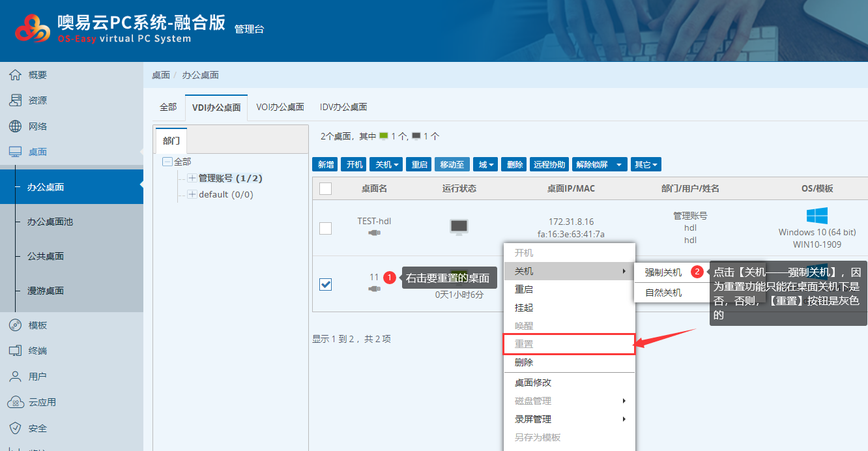Screen dimensions: 868x451
Task: Click the 云应用 cloud icon in sidebar
Action: 15,402
